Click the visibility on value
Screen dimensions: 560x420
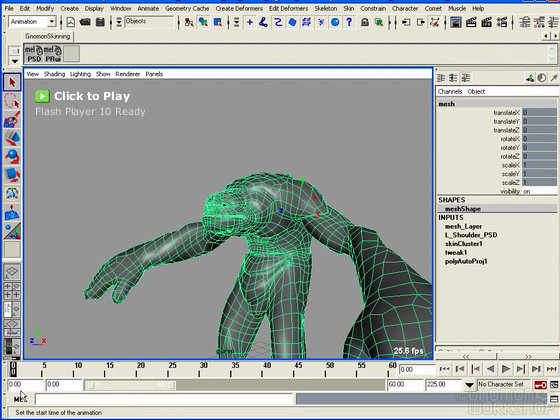pyautogui.click(x=539, y=191)
